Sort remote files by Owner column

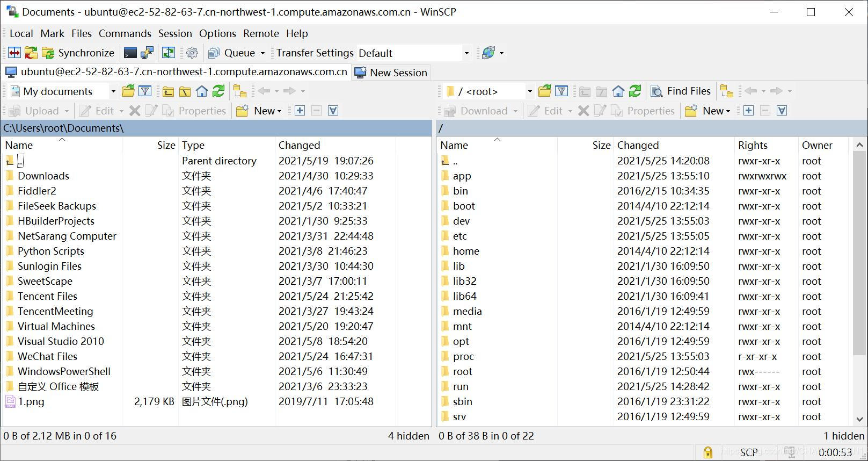click(x=823, y=145)
